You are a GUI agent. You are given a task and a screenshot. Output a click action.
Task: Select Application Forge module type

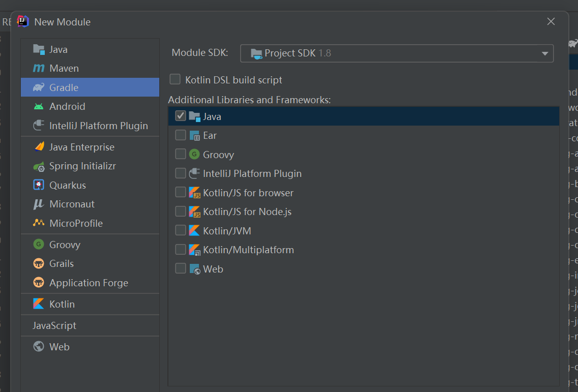click(x=89, y=283)
